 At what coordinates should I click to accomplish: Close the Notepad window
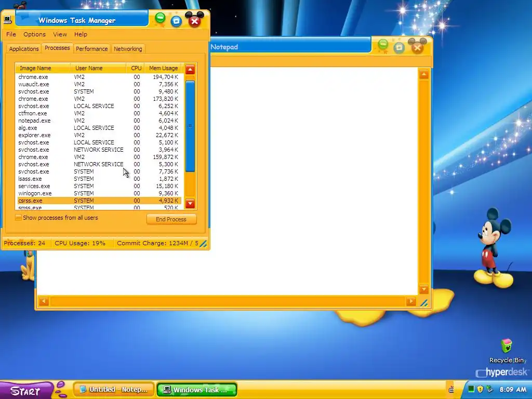pyautogui.click(x=417, y=47)
